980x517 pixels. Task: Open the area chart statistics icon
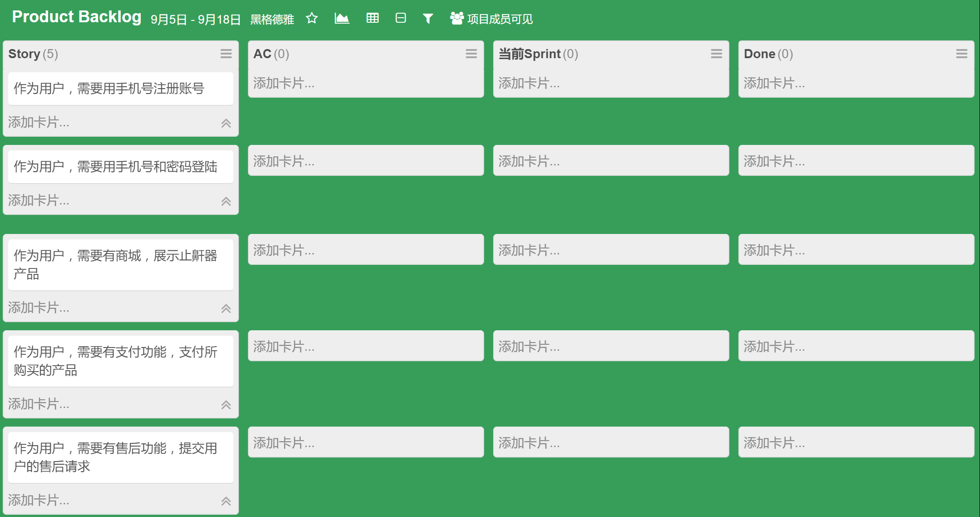coord(342,19)
